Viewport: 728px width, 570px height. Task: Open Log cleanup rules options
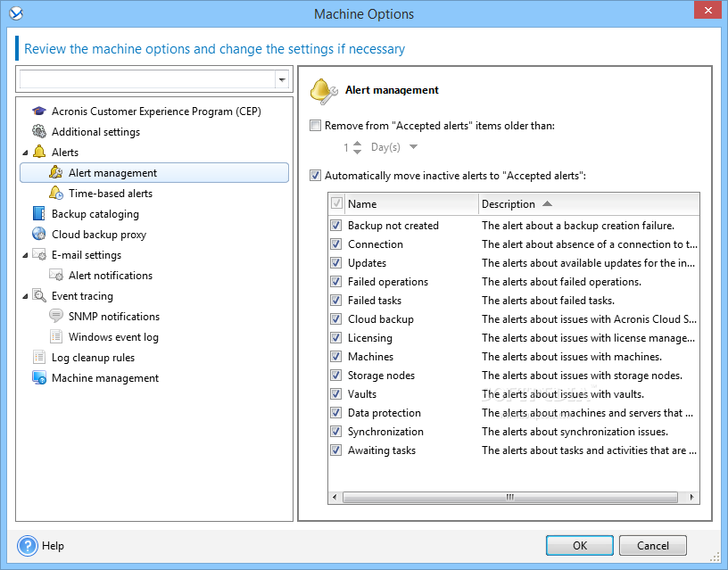coord(93,358)
